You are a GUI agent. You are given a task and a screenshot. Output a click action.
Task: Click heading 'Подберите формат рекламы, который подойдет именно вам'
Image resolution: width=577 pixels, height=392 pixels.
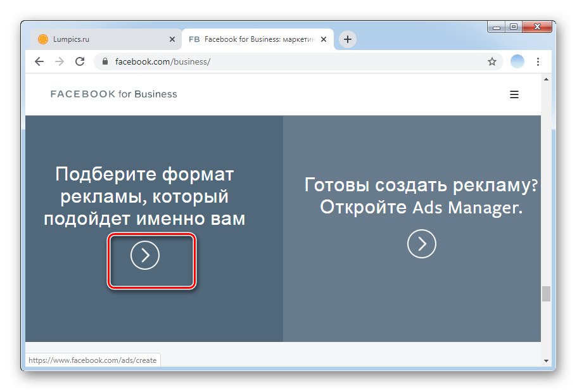pos(144,196)
